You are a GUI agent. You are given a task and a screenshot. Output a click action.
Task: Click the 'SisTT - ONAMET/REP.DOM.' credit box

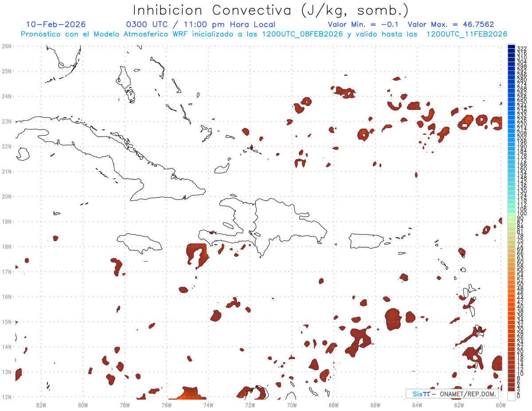click(453, 394)
